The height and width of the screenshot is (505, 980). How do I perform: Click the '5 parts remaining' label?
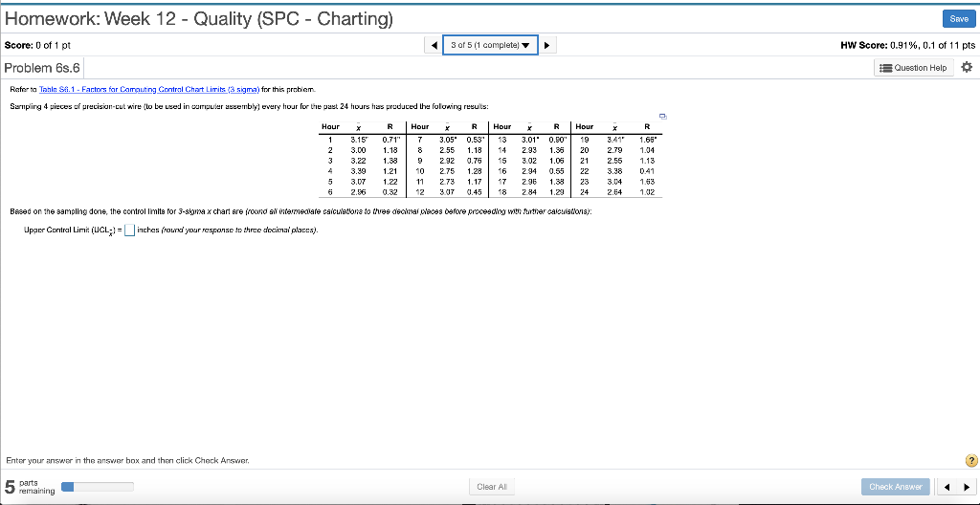30,487
